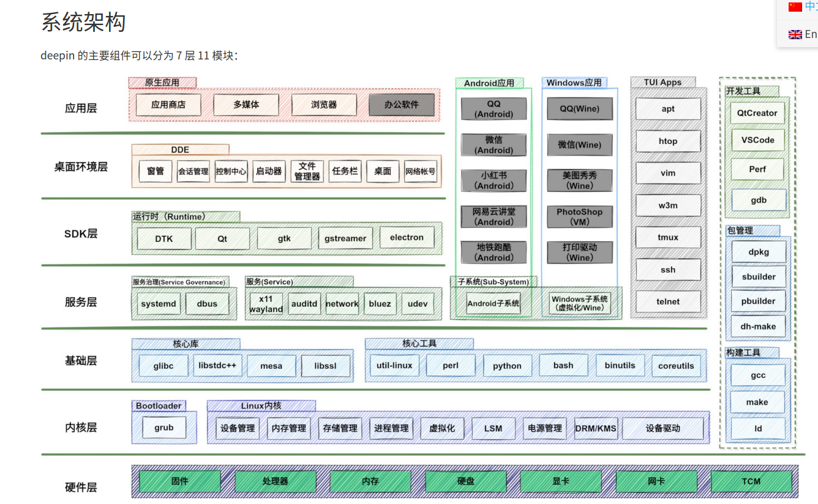Click the ssh block in TUI Apps
This screenshot has width=818, height=504.
point(667,269)
